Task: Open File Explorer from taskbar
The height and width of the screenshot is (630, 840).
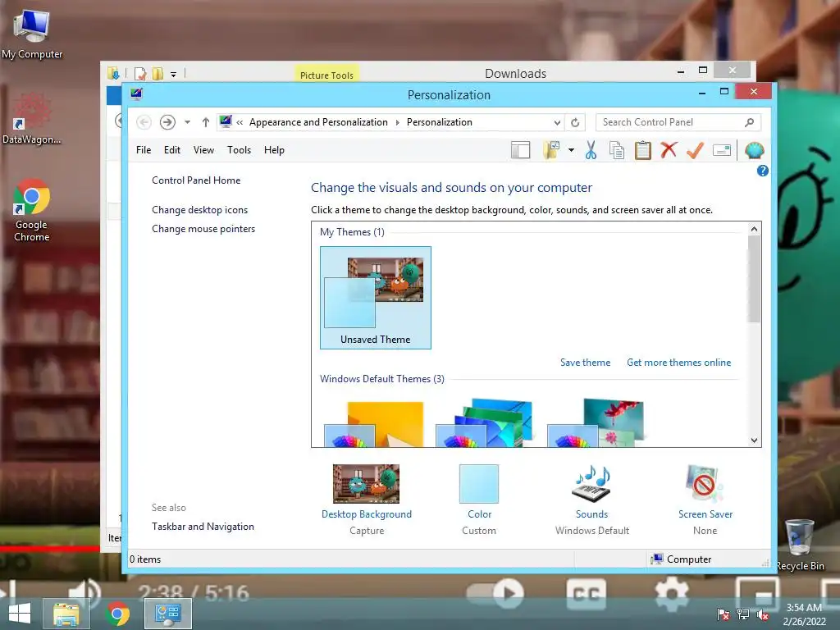Action: [66, 614]
